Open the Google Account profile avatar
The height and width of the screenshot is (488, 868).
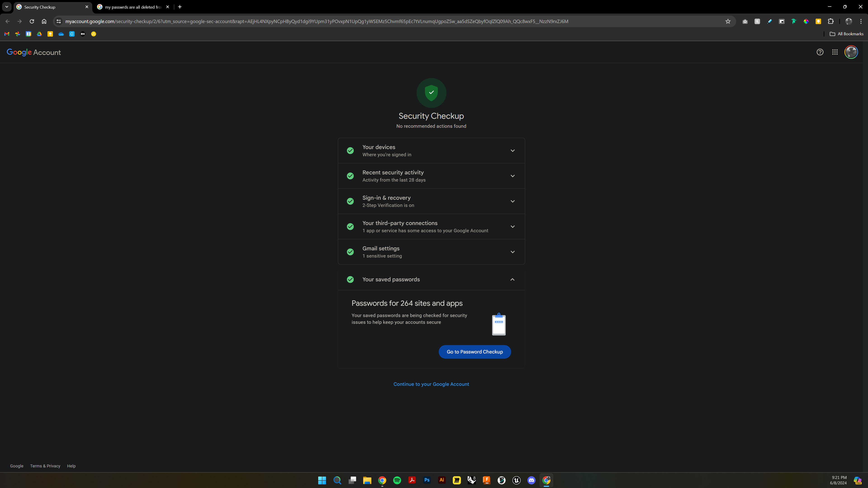point(851,52)
